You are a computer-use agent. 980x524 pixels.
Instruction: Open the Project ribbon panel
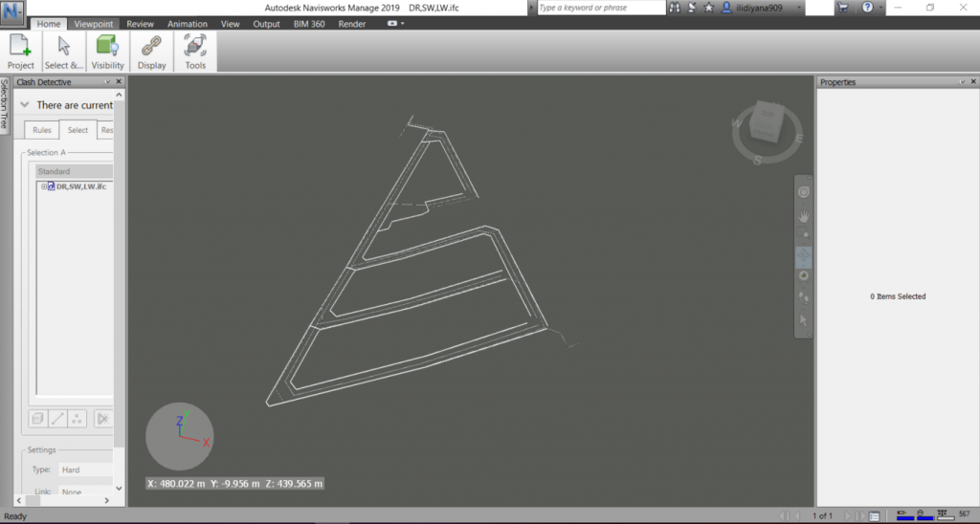tap(21, 52)
